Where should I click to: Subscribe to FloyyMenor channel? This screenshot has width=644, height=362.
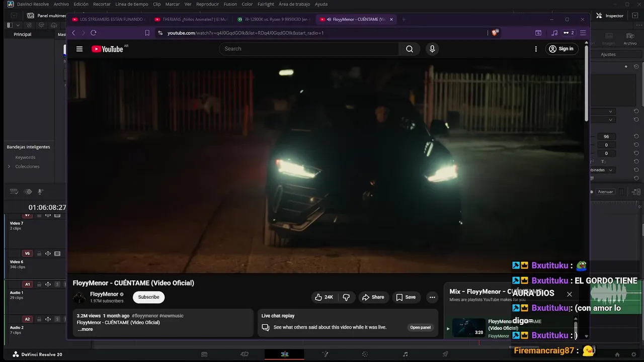(x=148, y=297)
